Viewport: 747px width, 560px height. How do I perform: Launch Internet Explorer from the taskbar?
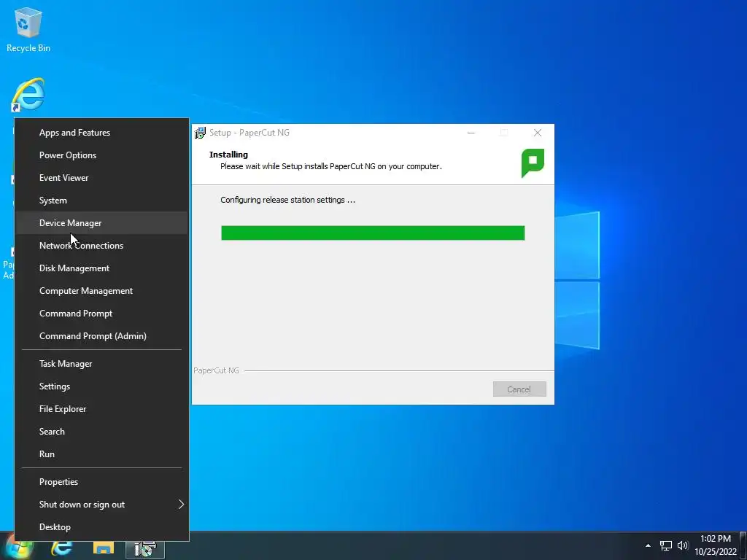[x=61, y=548]
